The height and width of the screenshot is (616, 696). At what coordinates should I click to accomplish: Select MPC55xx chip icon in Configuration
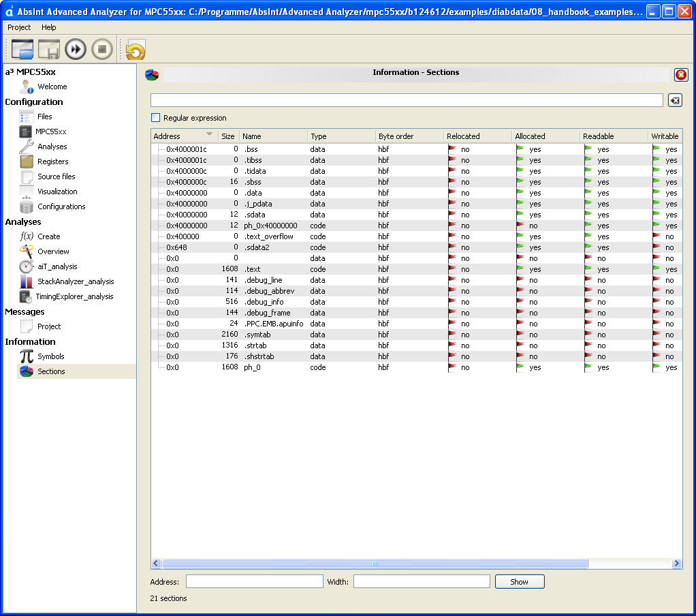tap(26, 132)
